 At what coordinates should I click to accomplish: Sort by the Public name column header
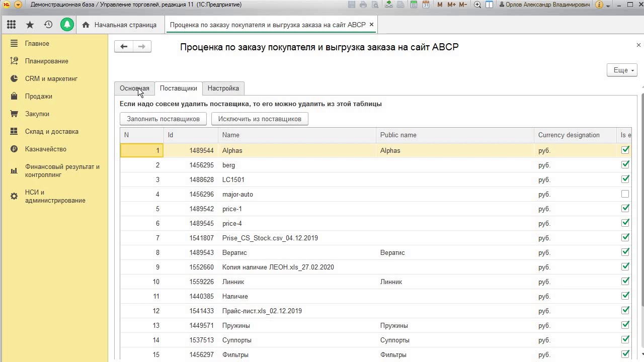[455, 135]
